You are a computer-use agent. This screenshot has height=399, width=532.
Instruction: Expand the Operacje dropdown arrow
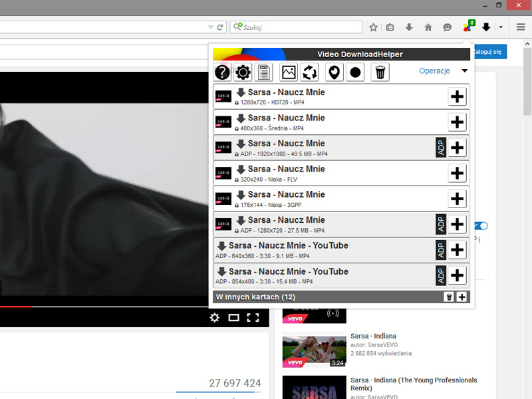point(464,71)
